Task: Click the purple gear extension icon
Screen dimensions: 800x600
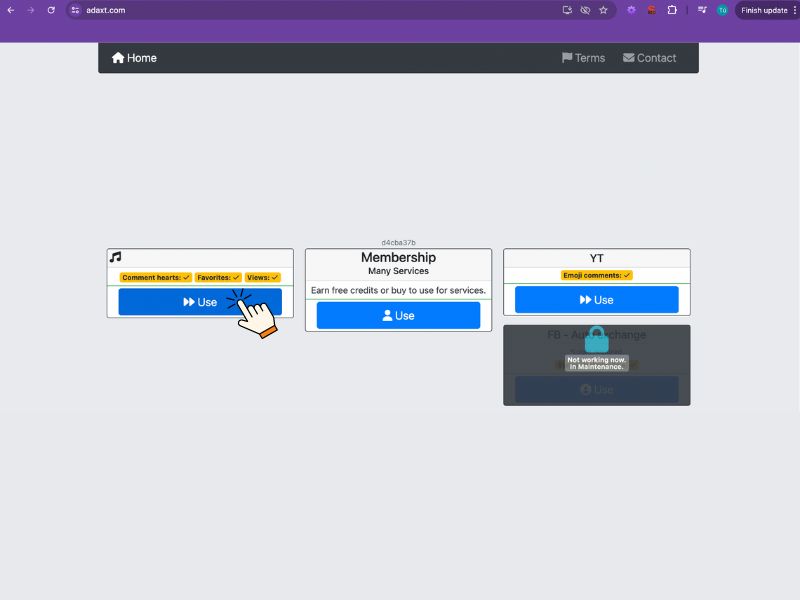Action: point(631,10)
